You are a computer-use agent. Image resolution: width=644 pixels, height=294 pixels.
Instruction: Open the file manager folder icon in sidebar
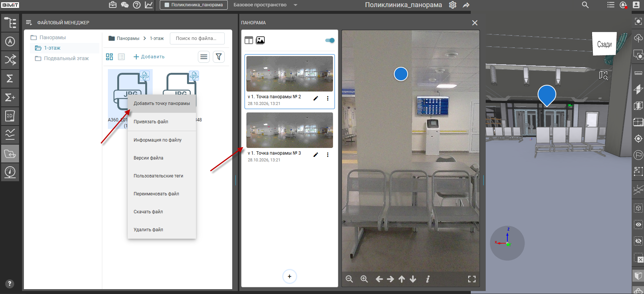coord(10,154)
